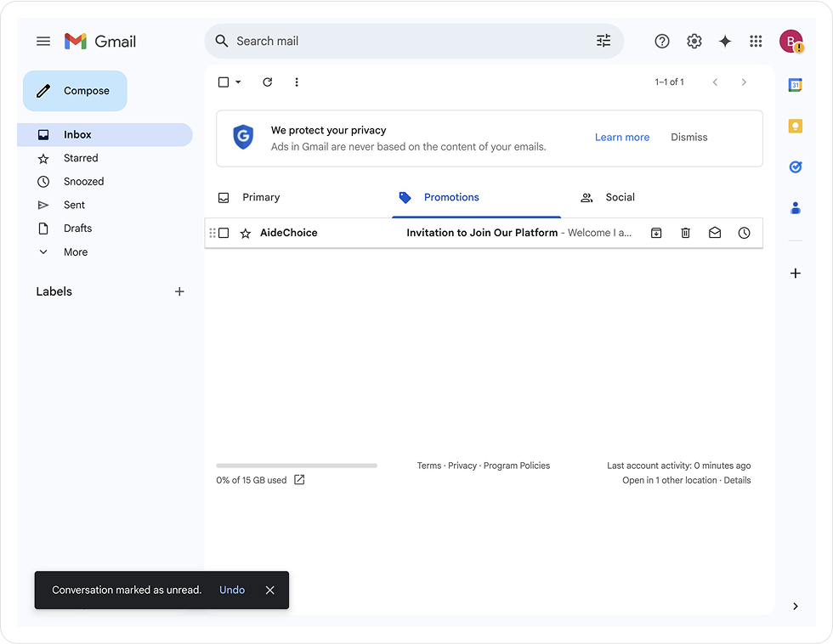Open the Privacy link
Viewport: 833px width, 644px height.
click(462, 466)
